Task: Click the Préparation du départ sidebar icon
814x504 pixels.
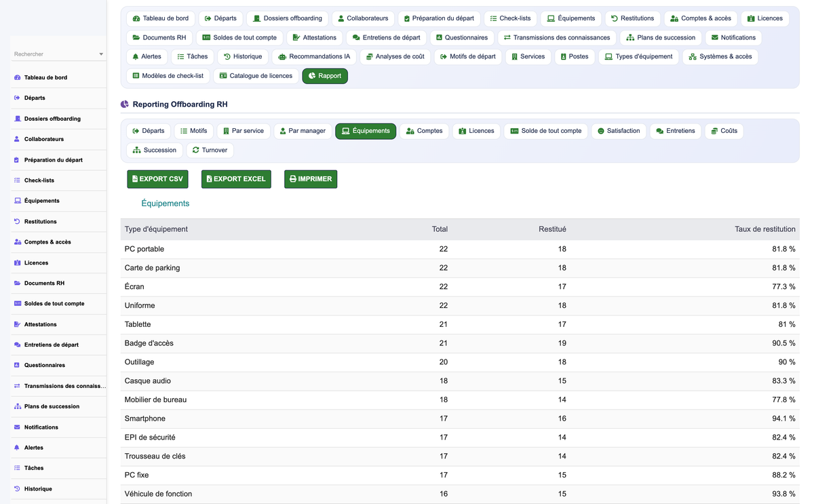Action: coord(17,160)
